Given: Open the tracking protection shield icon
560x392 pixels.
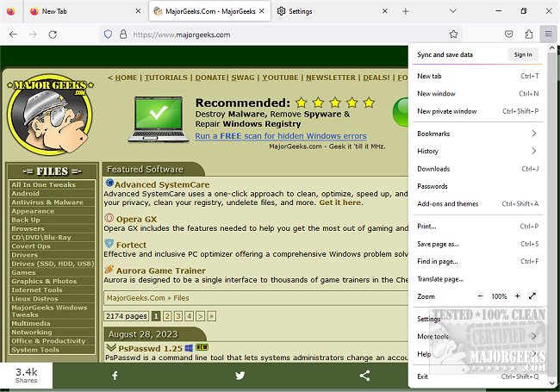Looking at the screenshot, I should (x=108, y=34).
